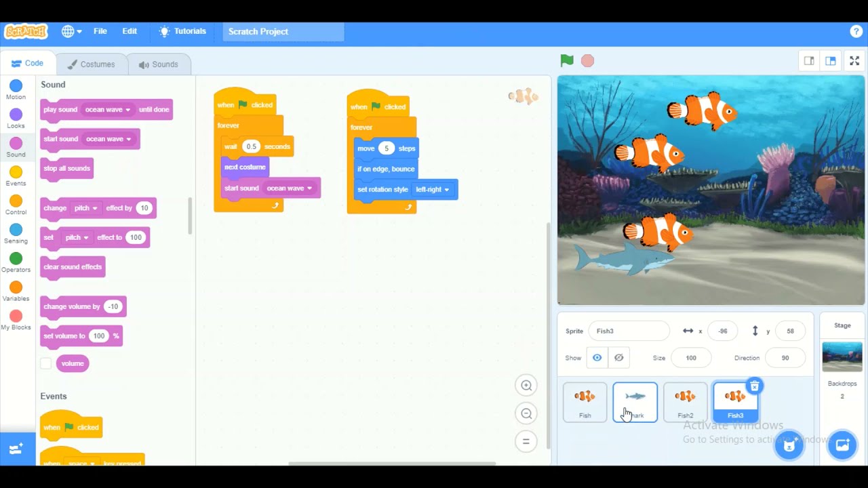
Task: Select the Shark sprite thumbnail
Action: point(635,402)
